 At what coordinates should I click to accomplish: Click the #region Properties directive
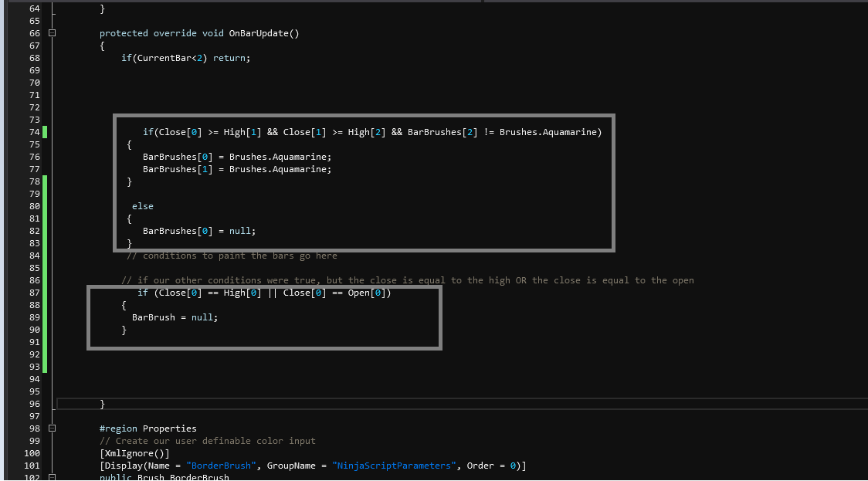click(x=148, y=428)
